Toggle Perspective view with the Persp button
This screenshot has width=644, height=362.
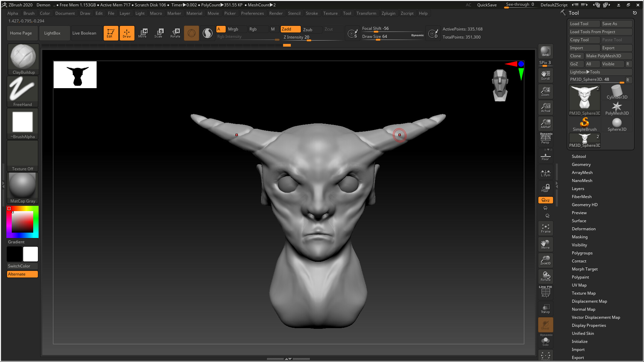tap(545, 137)
